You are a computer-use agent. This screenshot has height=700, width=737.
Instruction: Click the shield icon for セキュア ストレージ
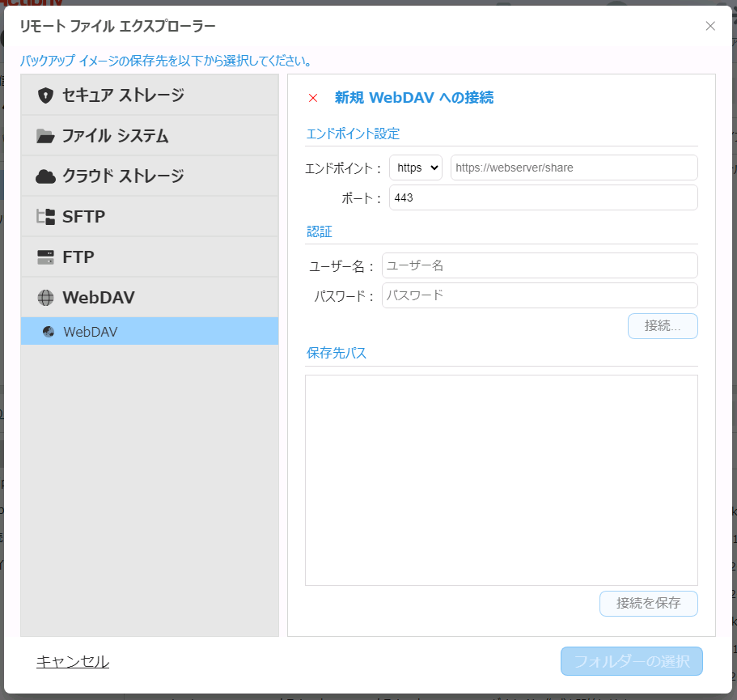point(46,95)
